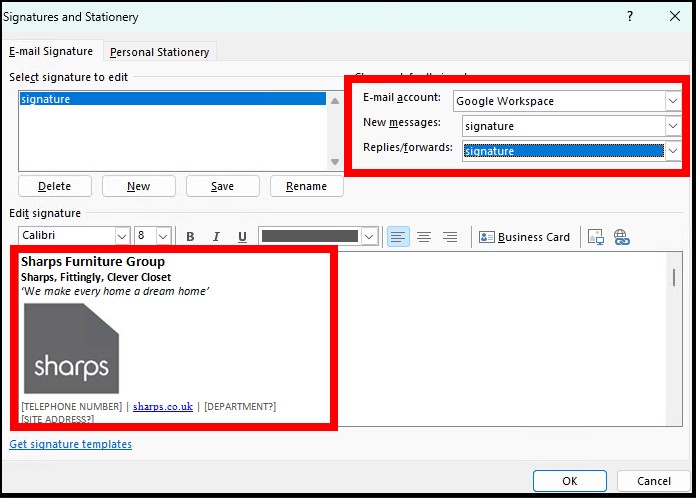Image resolution: width=696 pixels, height=498 pixels.
Task: Center the signature text
Action: [424, 237]
